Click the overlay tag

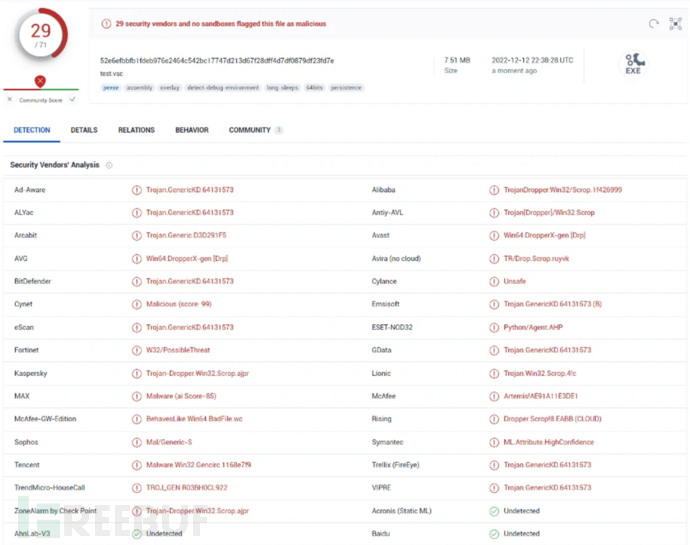pos(170,88)
